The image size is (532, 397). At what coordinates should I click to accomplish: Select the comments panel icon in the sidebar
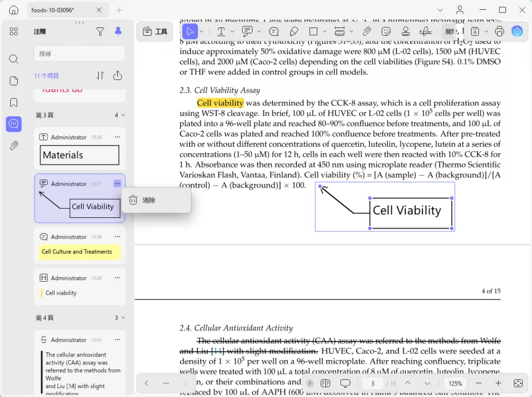click(14, 124)
